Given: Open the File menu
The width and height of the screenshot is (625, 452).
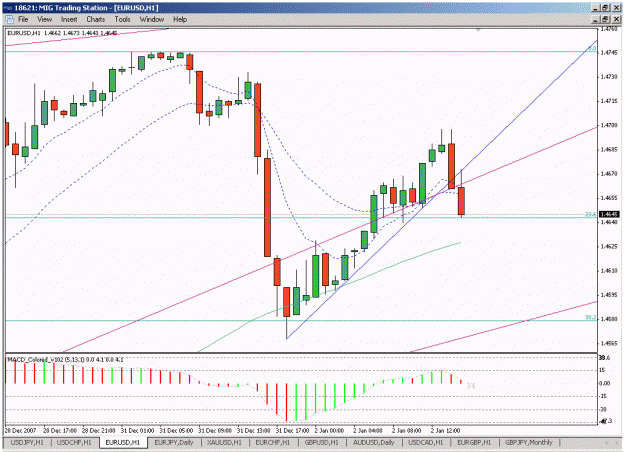Looking at the screenshot, I should (x=23, y=19).
